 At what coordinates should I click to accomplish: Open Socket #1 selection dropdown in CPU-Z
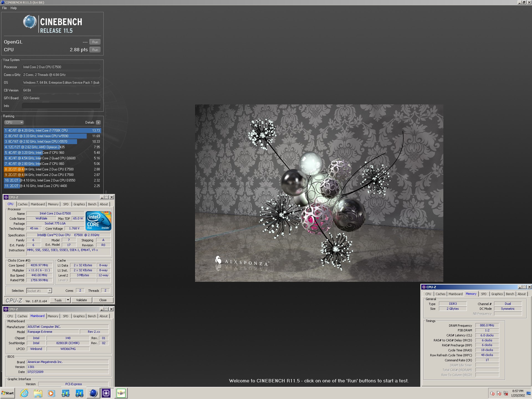tap(39, 291)
